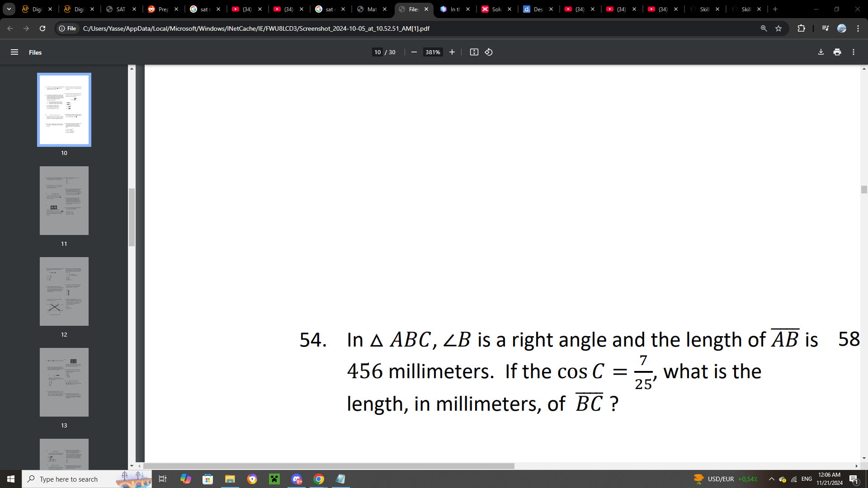Print the PDF document
This screenshot has height=488, width=868.
(x=837, y=52)
